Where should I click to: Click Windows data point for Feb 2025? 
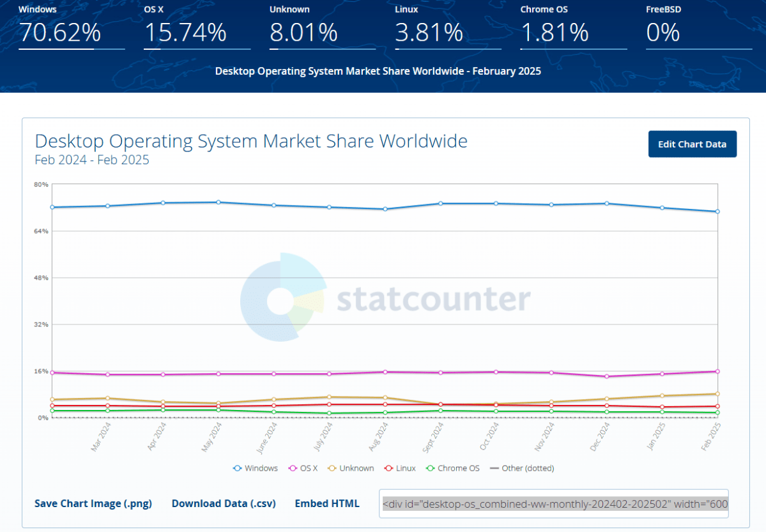pos(717,211)
